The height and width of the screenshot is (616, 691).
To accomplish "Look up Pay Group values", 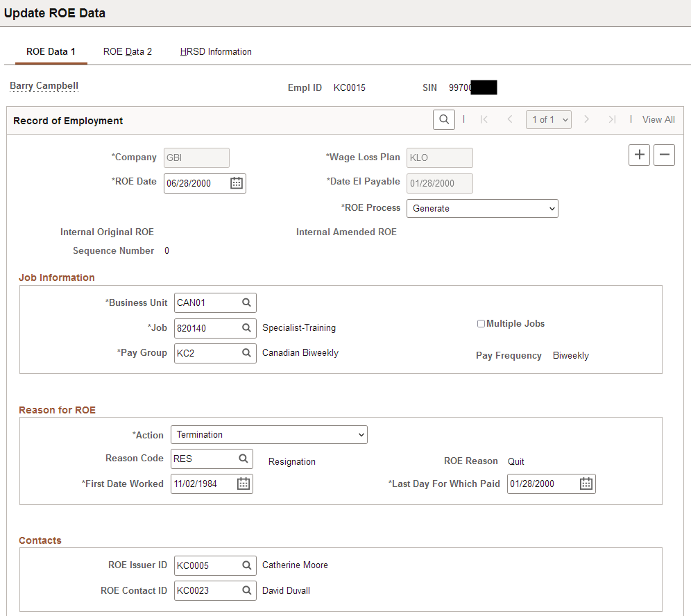I will (x=246, y=353).
